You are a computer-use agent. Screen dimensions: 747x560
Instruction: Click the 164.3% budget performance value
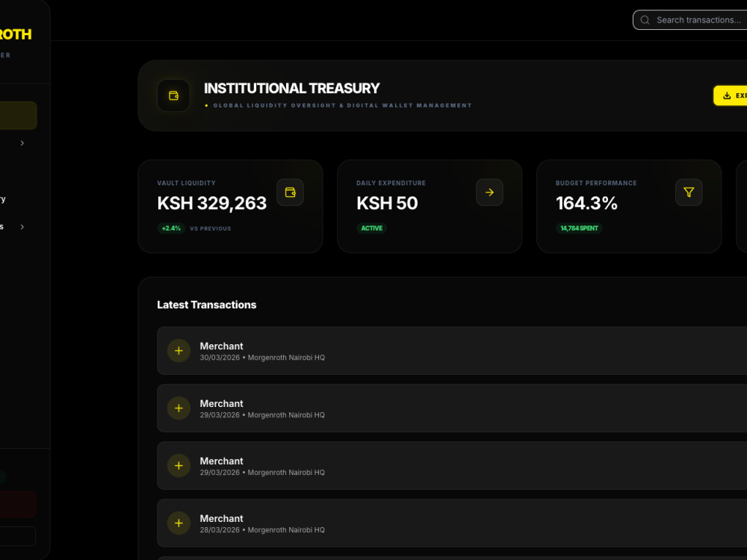pyautogui.click(x=586, y=203)
